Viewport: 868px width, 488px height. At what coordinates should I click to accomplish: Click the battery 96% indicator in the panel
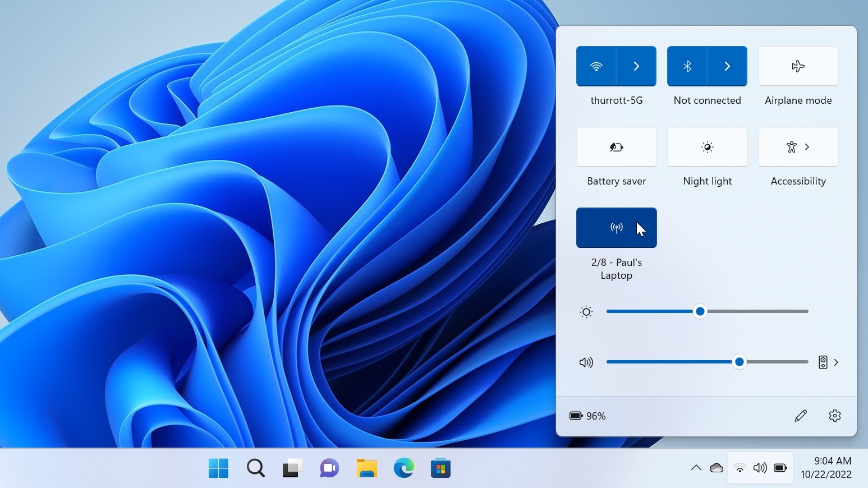[x=587, y=416]
